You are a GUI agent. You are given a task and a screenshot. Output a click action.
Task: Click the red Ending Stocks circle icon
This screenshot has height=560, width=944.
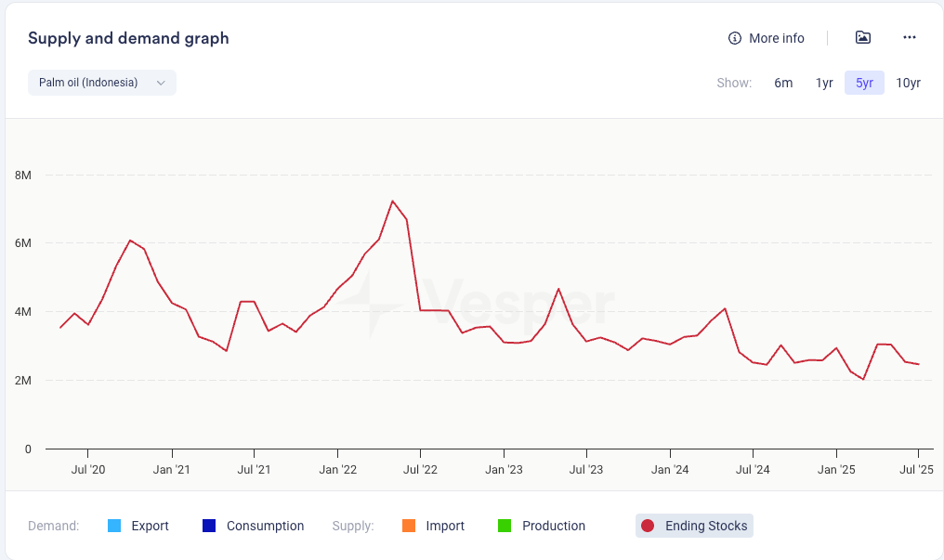point(648,526)
